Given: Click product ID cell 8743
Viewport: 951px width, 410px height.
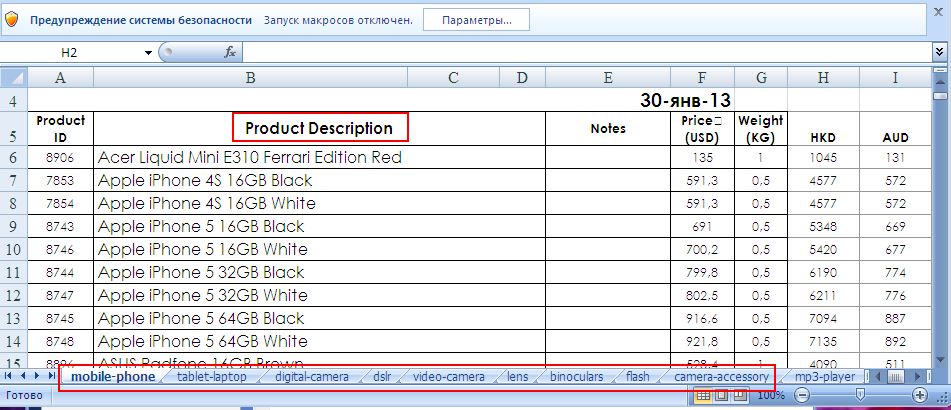Looking at the screenshot, I should (x=60, y=226).
